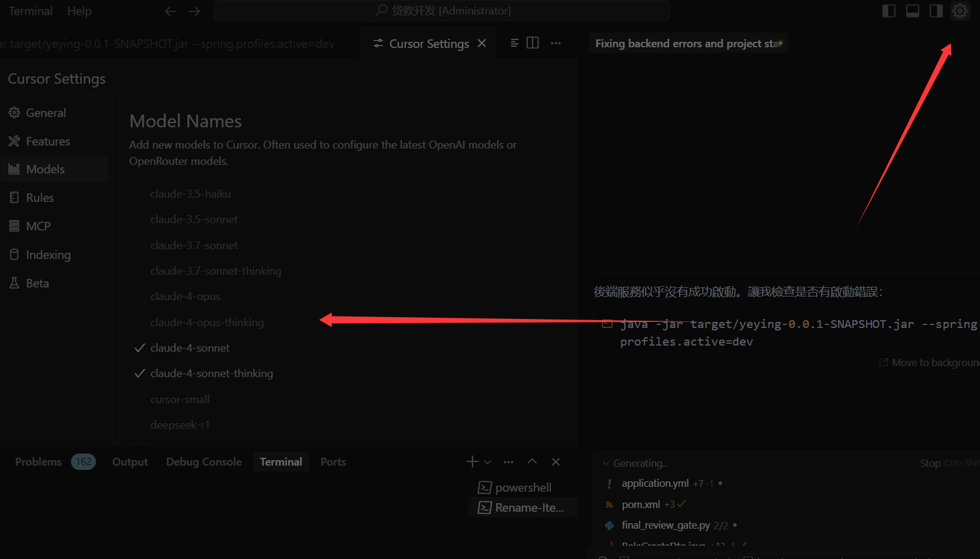Enable the claude-3.5-sonnet checkbox
The width and height of the screenshot is (980, 559).
140,219
